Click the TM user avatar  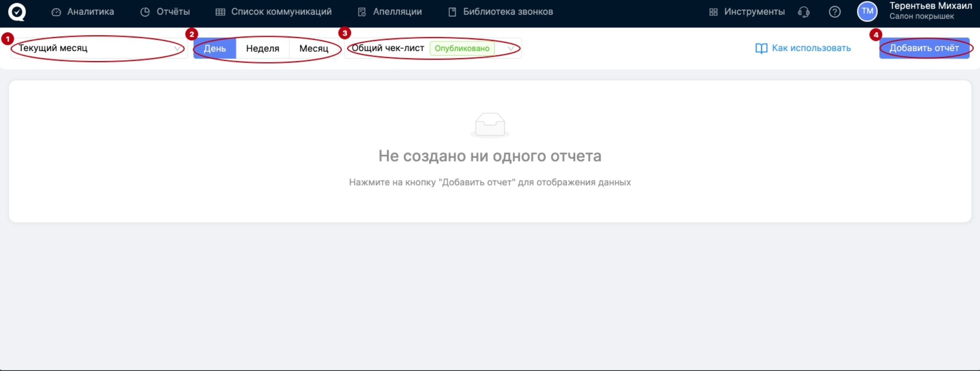(x=867, y=12)
